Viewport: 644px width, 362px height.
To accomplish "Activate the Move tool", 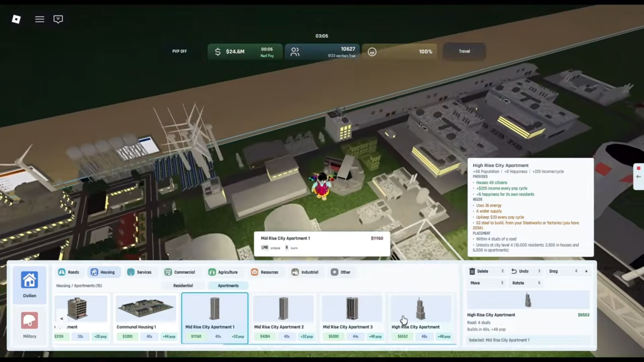I will tap(487, 283).
